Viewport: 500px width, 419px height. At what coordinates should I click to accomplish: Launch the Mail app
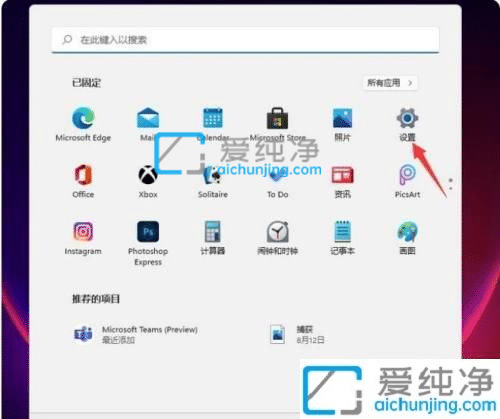(148, 124)
